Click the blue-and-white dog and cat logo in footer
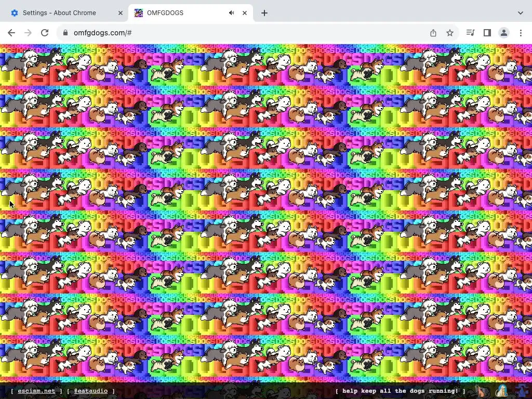 pos(502,391)
